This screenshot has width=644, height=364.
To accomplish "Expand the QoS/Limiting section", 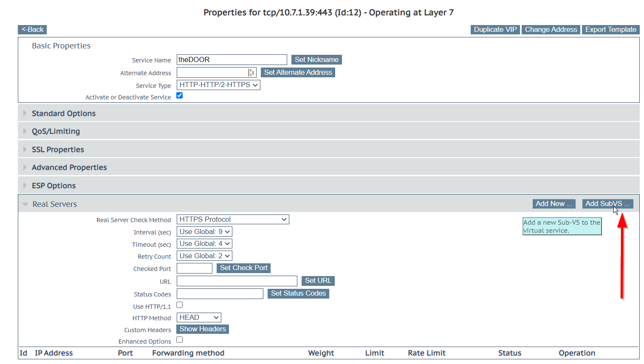I will 56,131.
